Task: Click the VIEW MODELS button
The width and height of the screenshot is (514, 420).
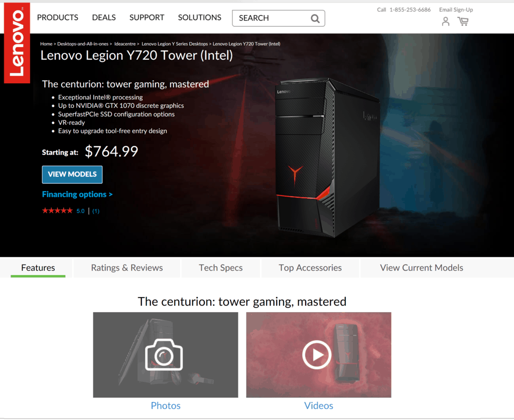Action: [72, 175]
